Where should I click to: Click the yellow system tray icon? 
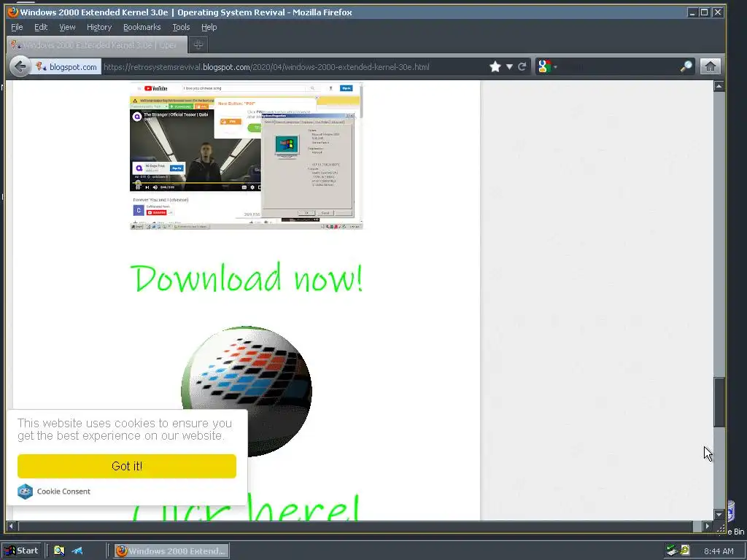(x=685, y=550)
